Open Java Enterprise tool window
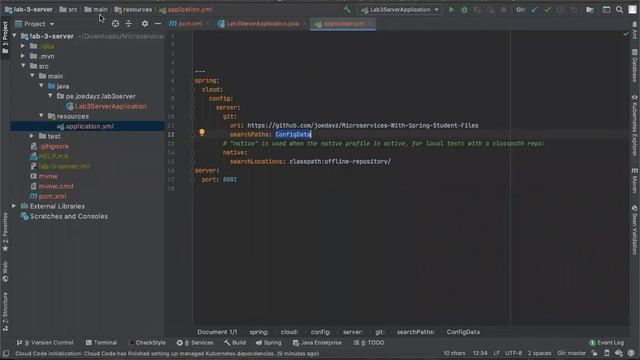This screenshot has height=360, width=640. click(317, 342)
